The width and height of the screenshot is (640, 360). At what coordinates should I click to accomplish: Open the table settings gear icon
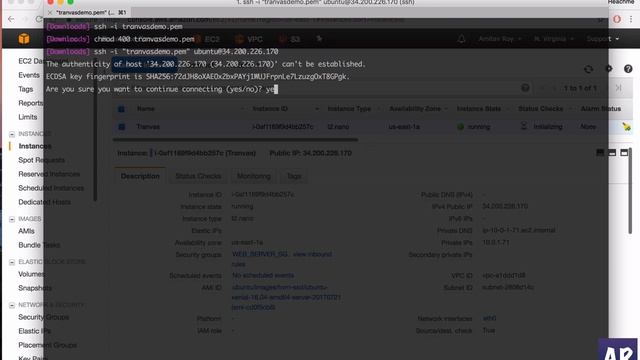[x=609, y=69]
